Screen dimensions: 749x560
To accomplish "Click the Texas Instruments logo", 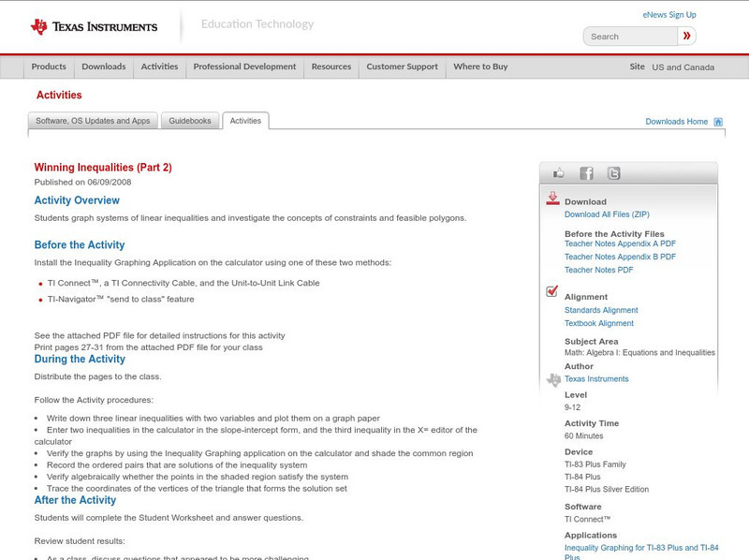I will 95,27.
